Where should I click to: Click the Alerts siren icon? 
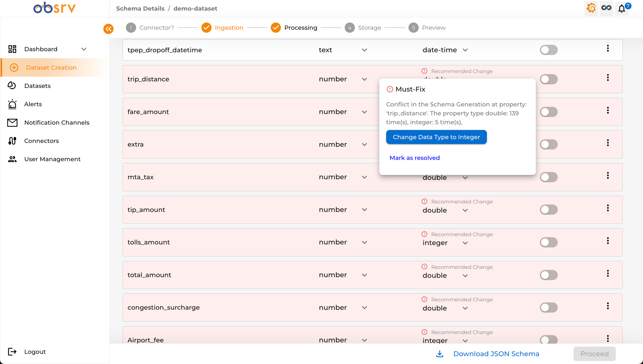pos(12,104)
